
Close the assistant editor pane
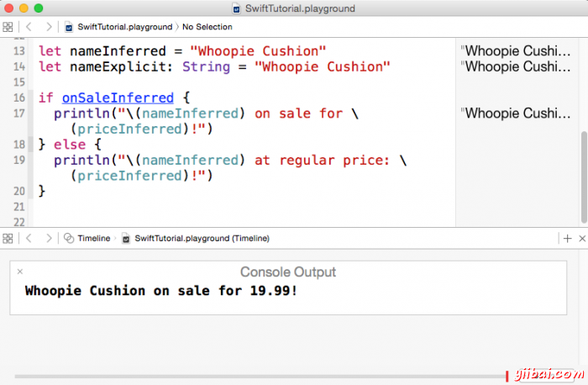click(580, 239)
